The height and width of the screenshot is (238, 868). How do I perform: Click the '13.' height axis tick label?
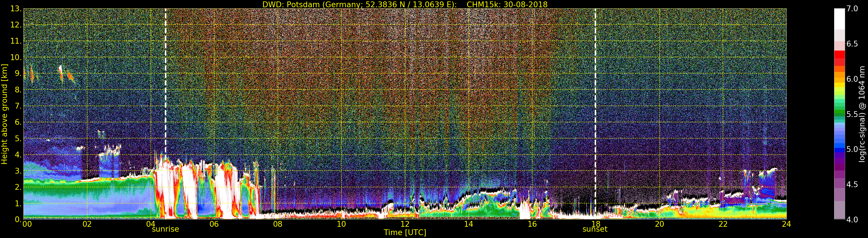point(16,9)
